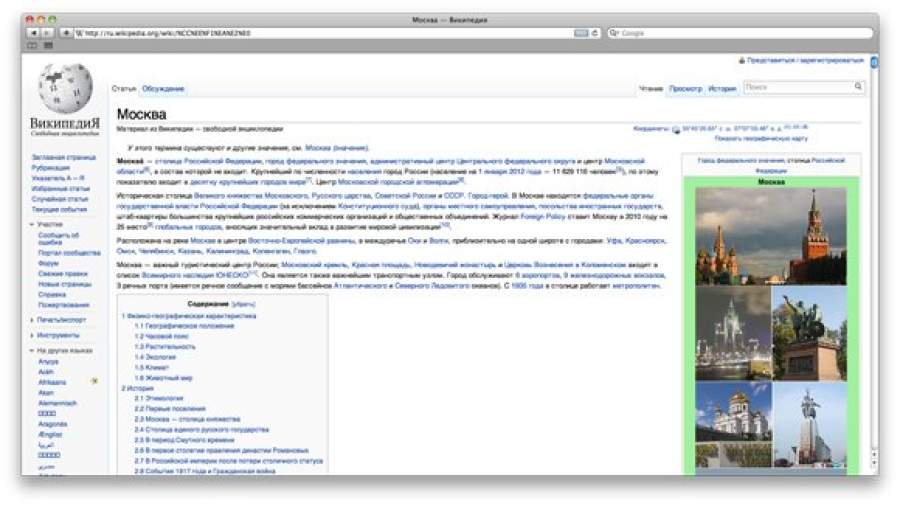This screenshot has height=506, width=900.
Task: Select the История tab
Action: pyautogui.click(x=722, y=89)
